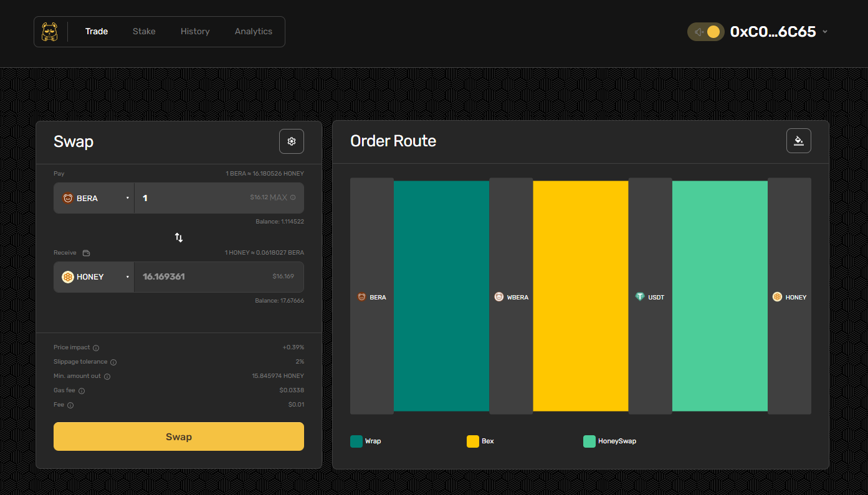Click MAX to use full BERA balance
The width and height of the screenshot is (868, 495).
(278, 197)
